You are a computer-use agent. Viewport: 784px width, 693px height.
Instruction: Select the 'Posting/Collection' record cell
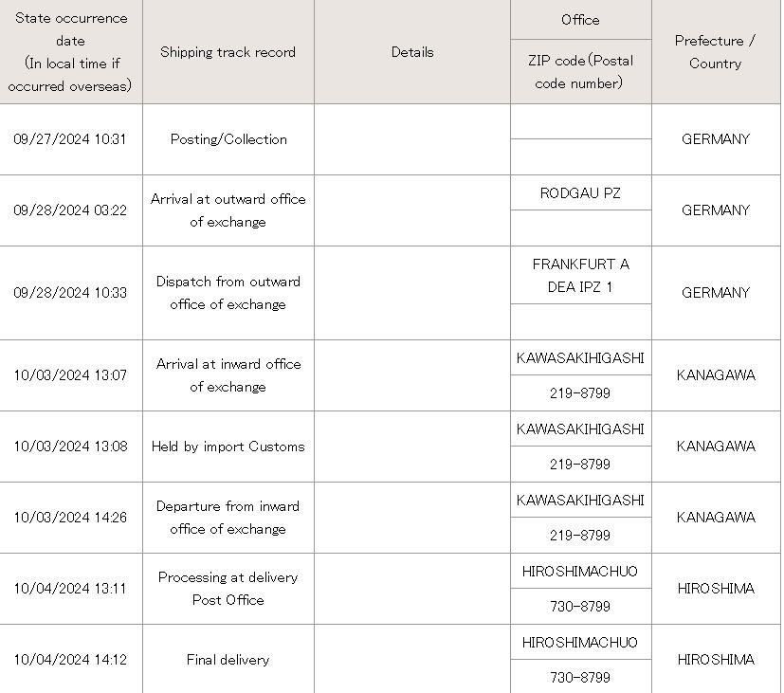(228, 139)
